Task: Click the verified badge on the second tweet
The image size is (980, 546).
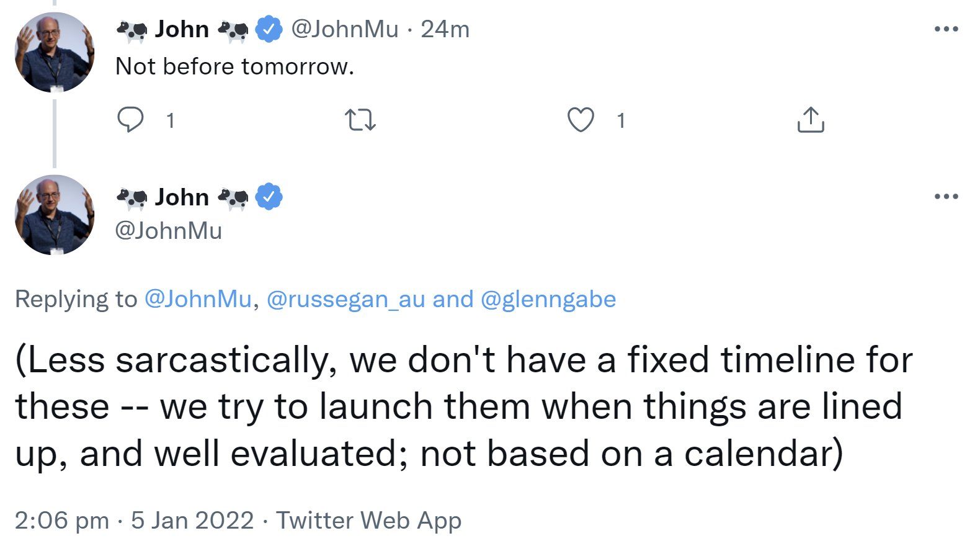Action: tap(269, 197)
